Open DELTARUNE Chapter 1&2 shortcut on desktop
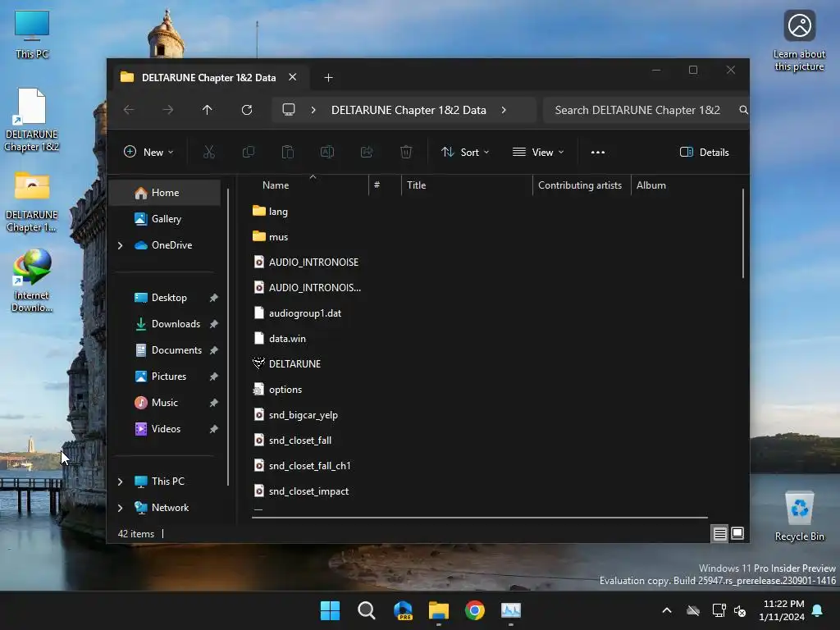The width and height of the screenshot is (840, 630). (x=32, y=120)
